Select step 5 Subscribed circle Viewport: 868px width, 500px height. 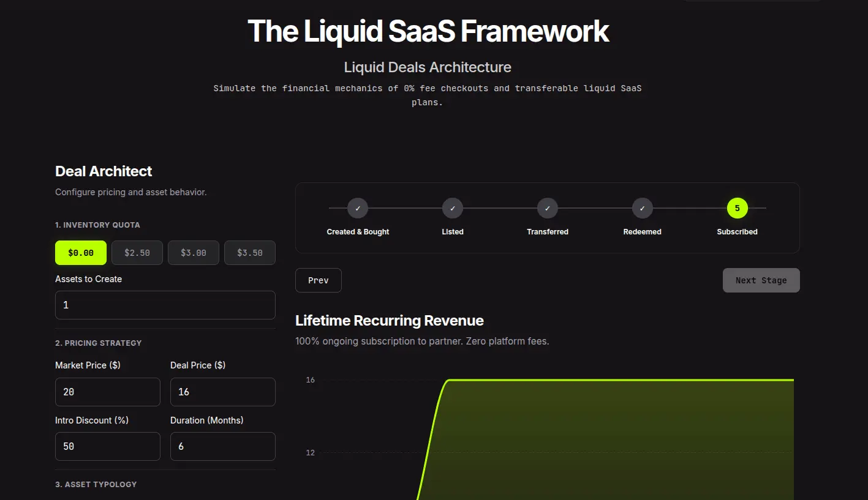[738, 208]
